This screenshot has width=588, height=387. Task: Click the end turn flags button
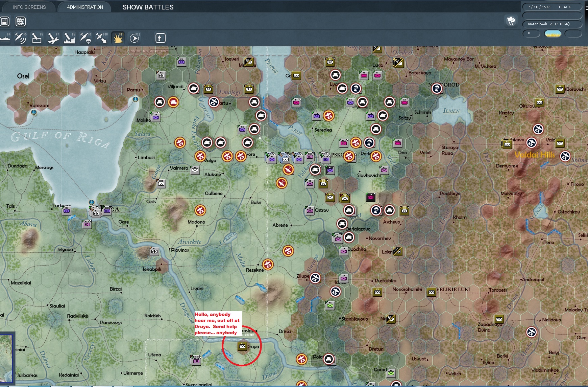pyautogui.click(x=511, y=21)
